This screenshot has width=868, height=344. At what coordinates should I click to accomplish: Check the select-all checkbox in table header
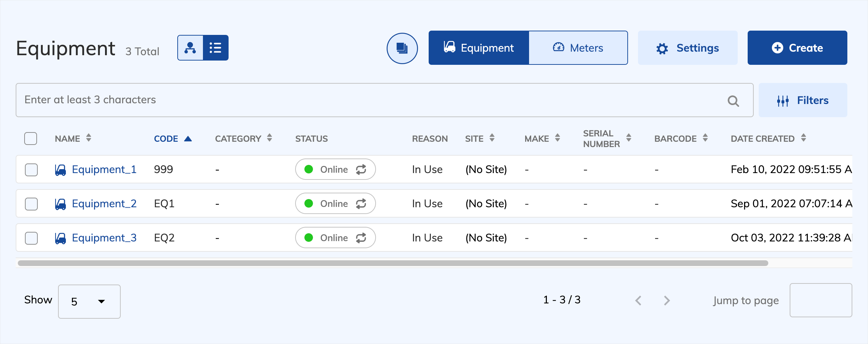point(31,139)
